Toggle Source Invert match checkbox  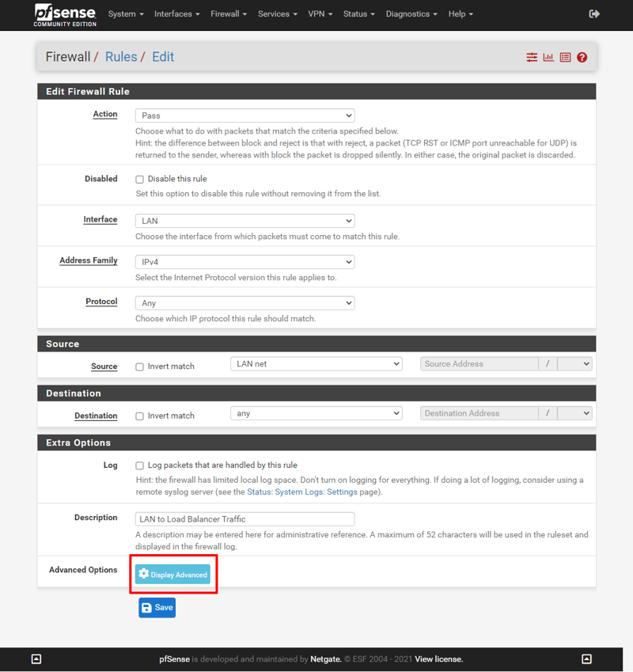click(140, 367)
